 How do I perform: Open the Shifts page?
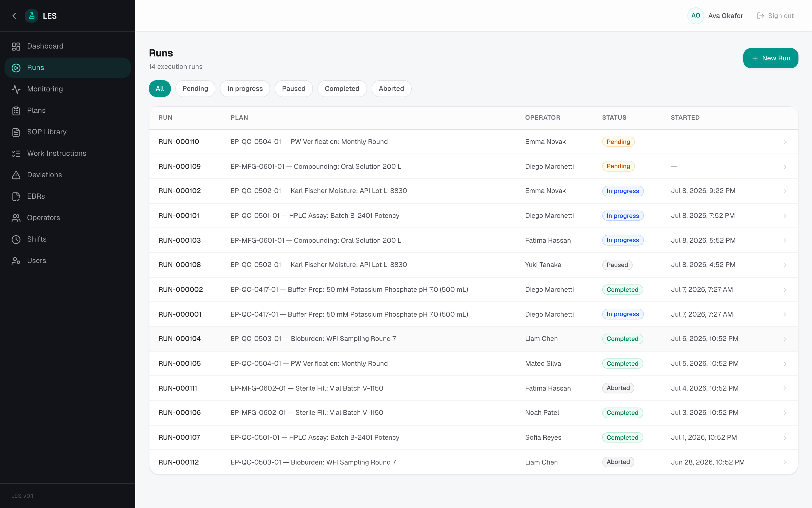67,239
